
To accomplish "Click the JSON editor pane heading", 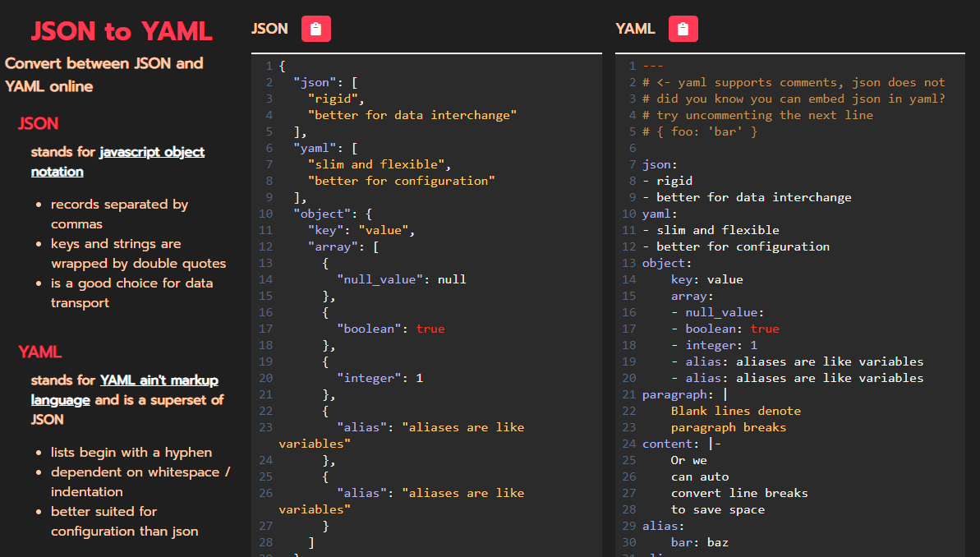I will (x=269, y=29).
